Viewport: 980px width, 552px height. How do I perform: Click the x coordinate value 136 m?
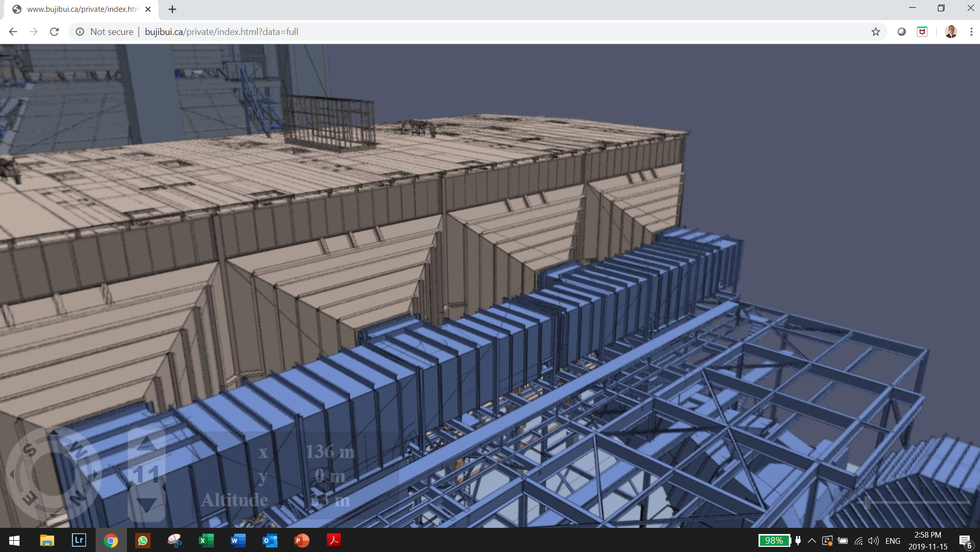point(330,452)
